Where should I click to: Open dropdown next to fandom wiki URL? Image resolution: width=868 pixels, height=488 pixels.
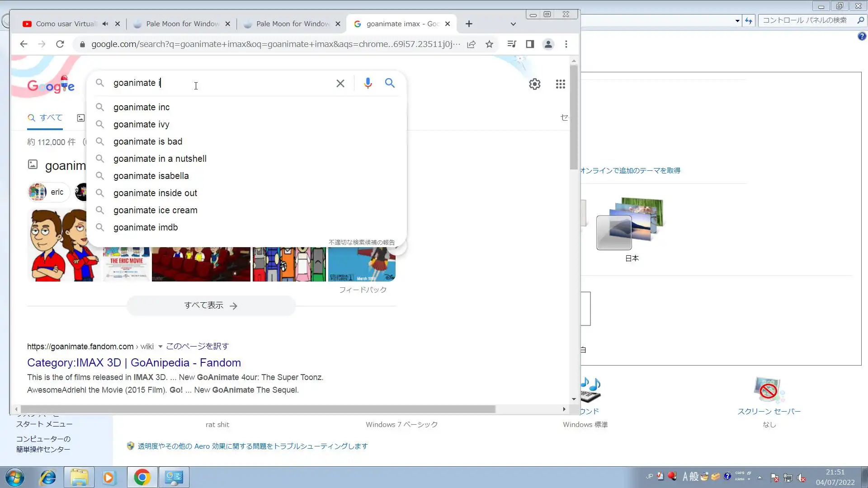click(x=160, y=347)
